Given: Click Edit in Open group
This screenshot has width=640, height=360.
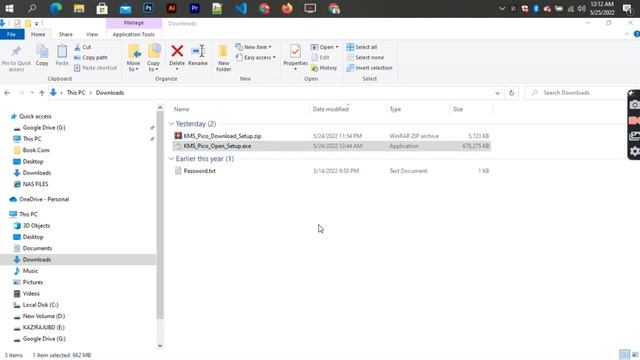Looking at the screenshot, I should click(x=320, y=58).
